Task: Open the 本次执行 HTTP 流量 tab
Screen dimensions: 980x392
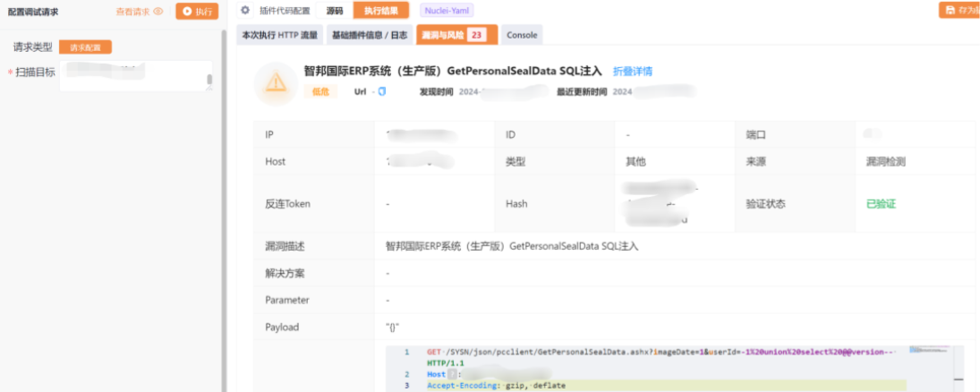Action: coord(280,35)
